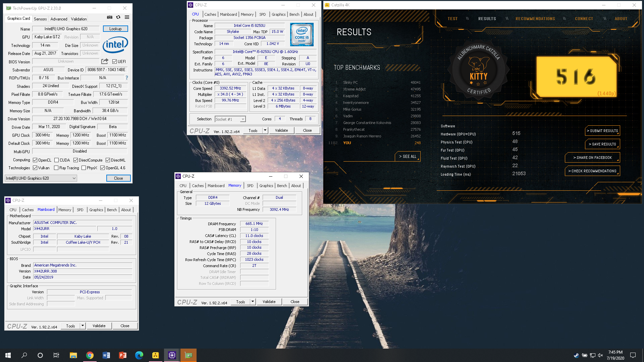This screenshot has height=362, width=644.
Task: Expand Tools arrow in CPU-Z Memory window
Action: coord(253,302)
